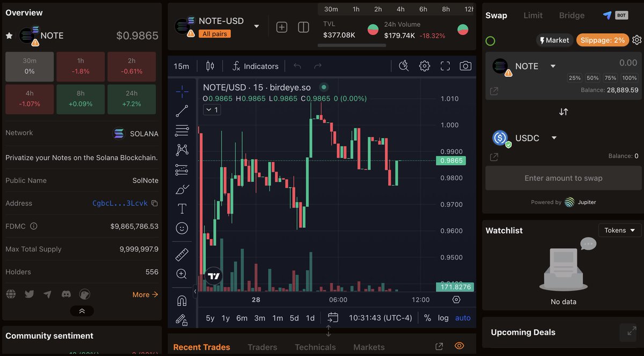The width and height of the screenshot is (644, 356).
Task: Select the pattern drawing tool
Action: (182, 150)
